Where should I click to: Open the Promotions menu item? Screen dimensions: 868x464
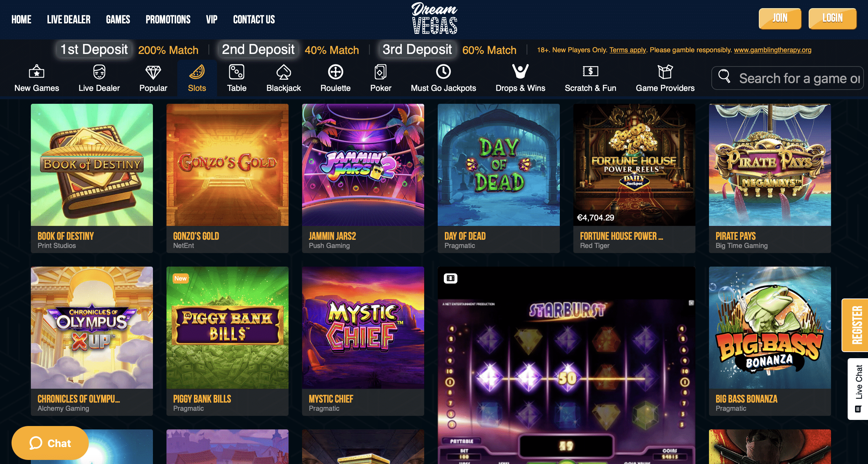[168, 19]
